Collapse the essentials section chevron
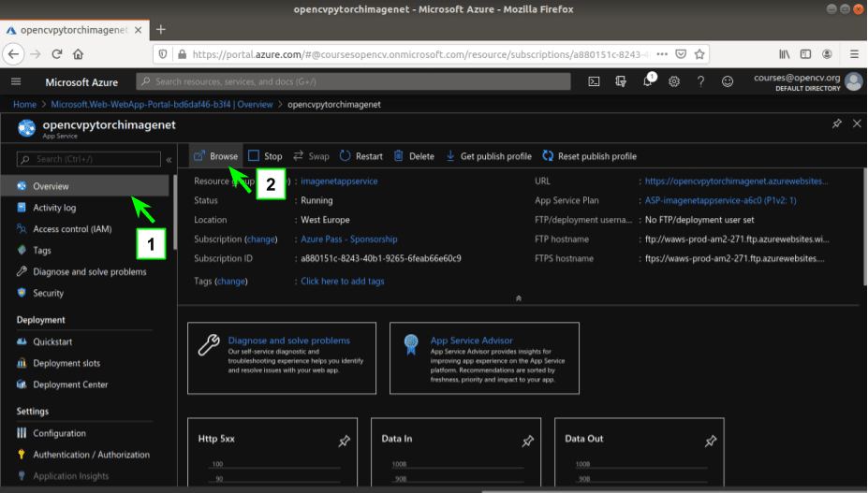The width and height of the screenshot is (868, 493). (x=519, y=298)
